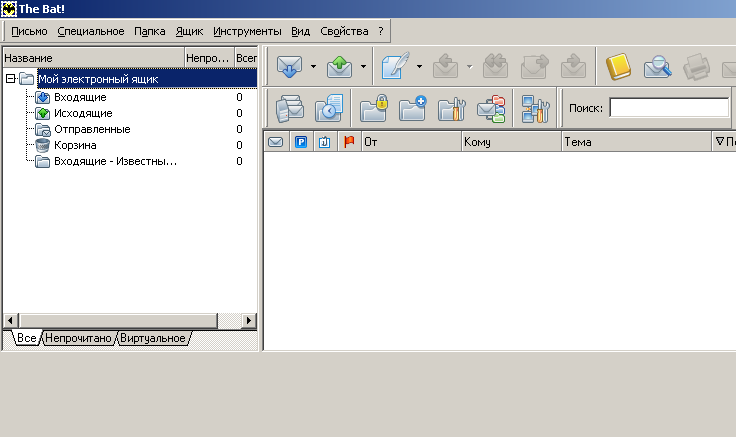The image size is (736, 437).
Task: Click the Redirect message icon
Action: tap(573, 66)
